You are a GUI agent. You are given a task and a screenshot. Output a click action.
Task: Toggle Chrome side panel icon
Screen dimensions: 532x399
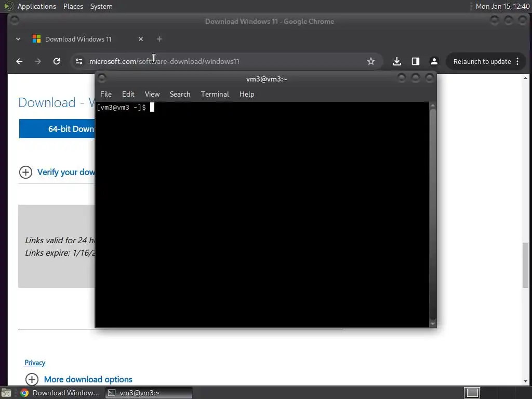[416, 61]
